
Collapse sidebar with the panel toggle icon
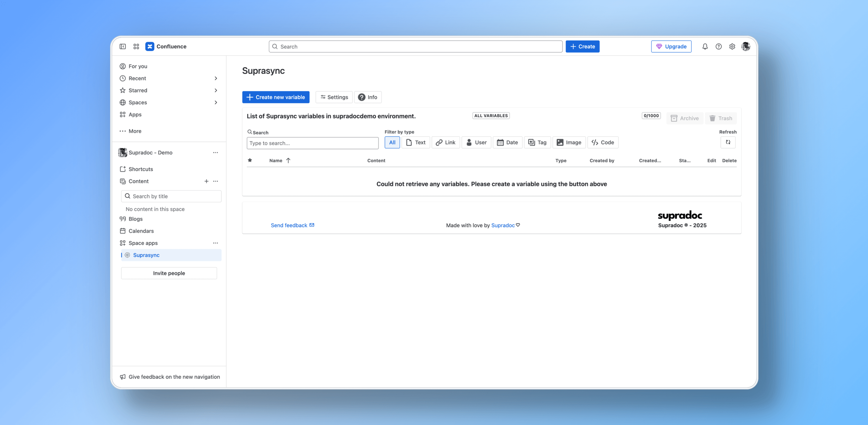pyautogui.click(x=123, y=46)
